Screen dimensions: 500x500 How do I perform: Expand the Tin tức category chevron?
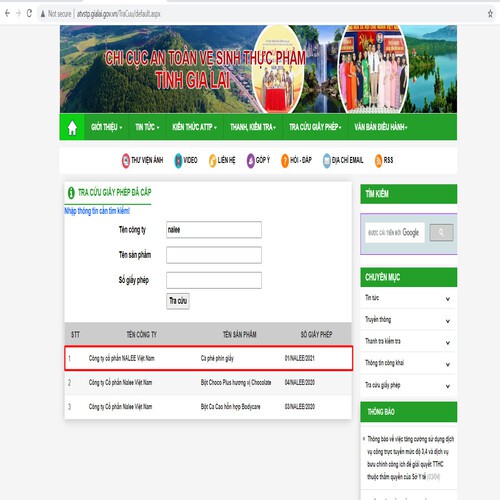pyautogui.click(x=448, y=299)
